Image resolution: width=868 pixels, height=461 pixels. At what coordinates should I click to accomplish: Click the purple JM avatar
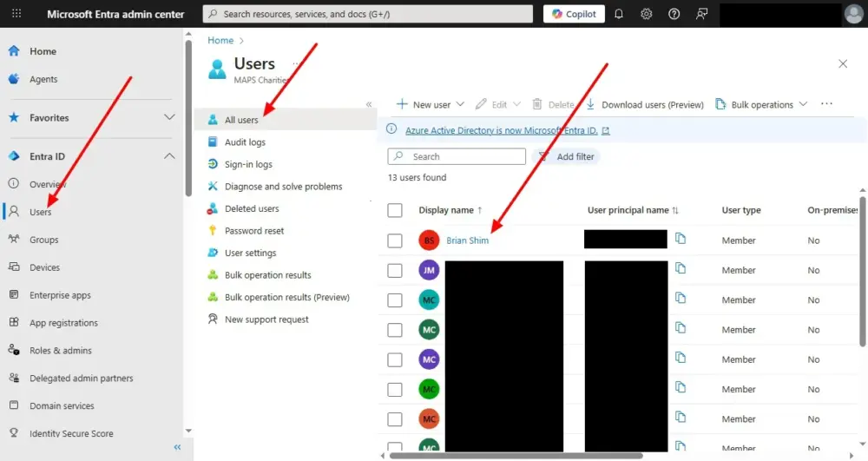tap(429, 270)
